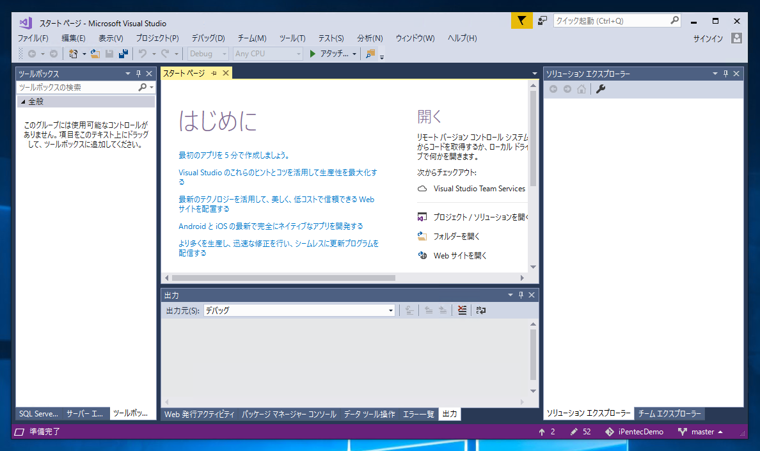This screenshot has height=451, width=760.
Task: Close the ツールボックス panel
Action: [149, 74]
